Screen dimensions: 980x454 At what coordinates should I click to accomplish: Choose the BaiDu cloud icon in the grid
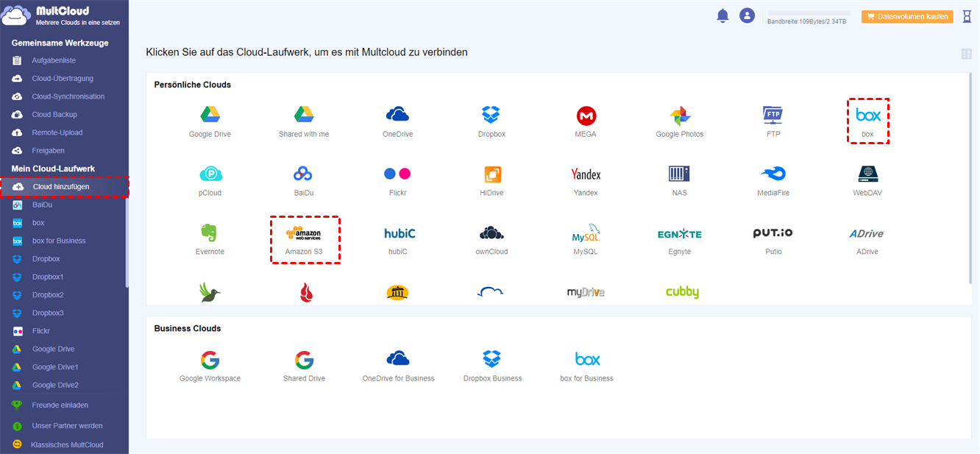(304, 180)
